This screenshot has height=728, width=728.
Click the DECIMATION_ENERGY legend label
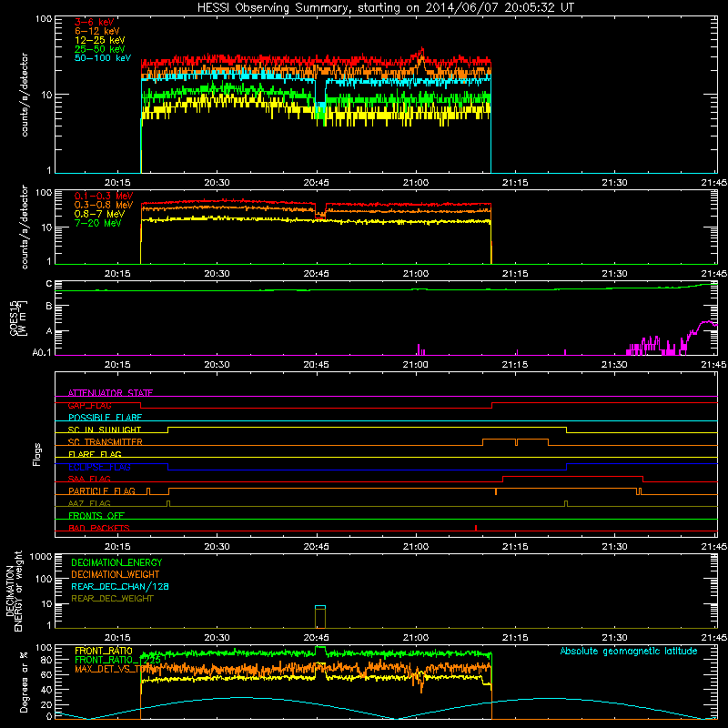pyautogui.click(x=116, y=562)
